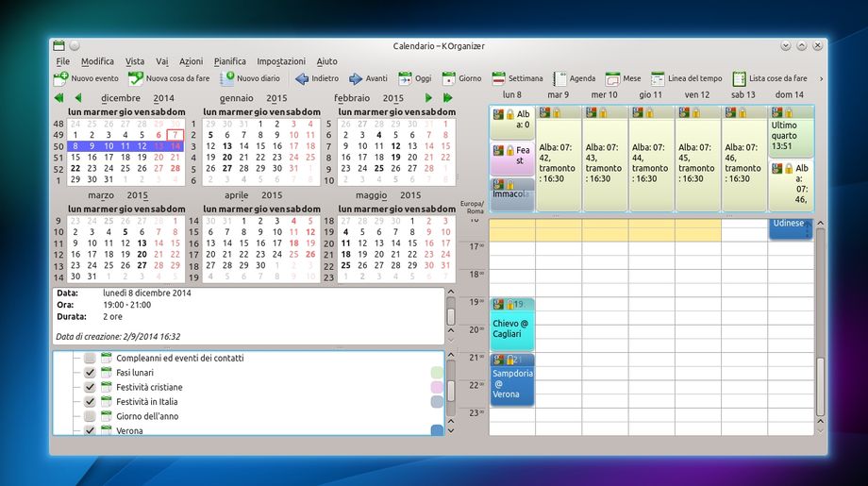Enable the Compleanni ed eventi dei contatti calendar
868x486 pixels.
[90, 359]
